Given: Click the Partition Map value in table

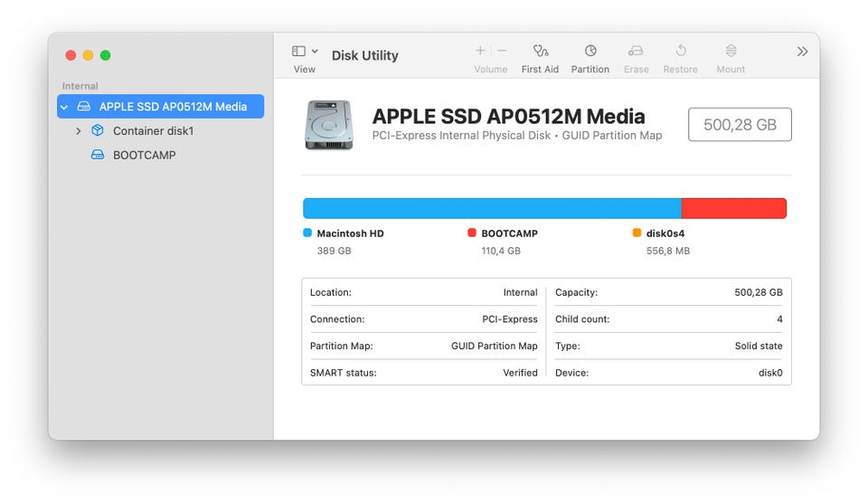Looking at the screenshot, I should click(495, 346).
